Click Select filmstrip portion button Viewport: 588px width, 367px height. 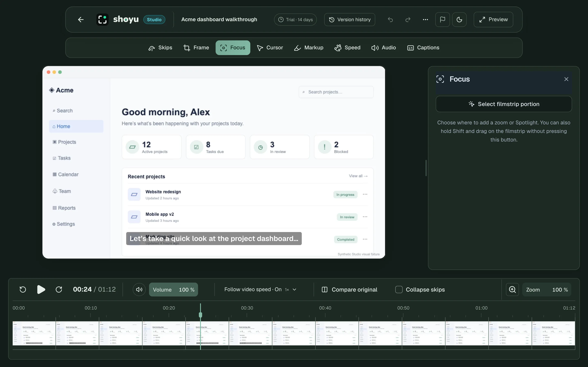[x=504, y=104]
